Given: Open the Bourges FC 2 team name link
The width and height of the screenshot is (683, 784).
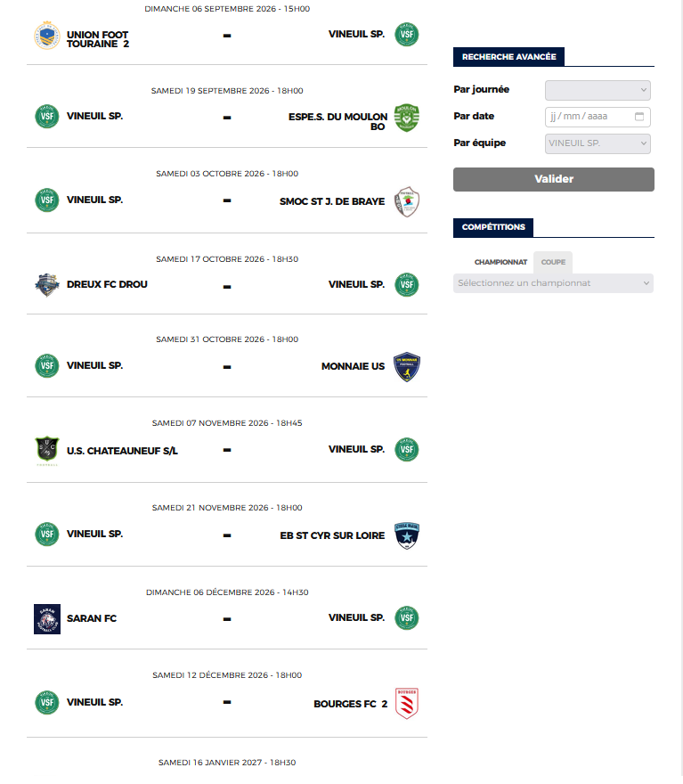Looking at the screenshot, I should pos(350,704).
